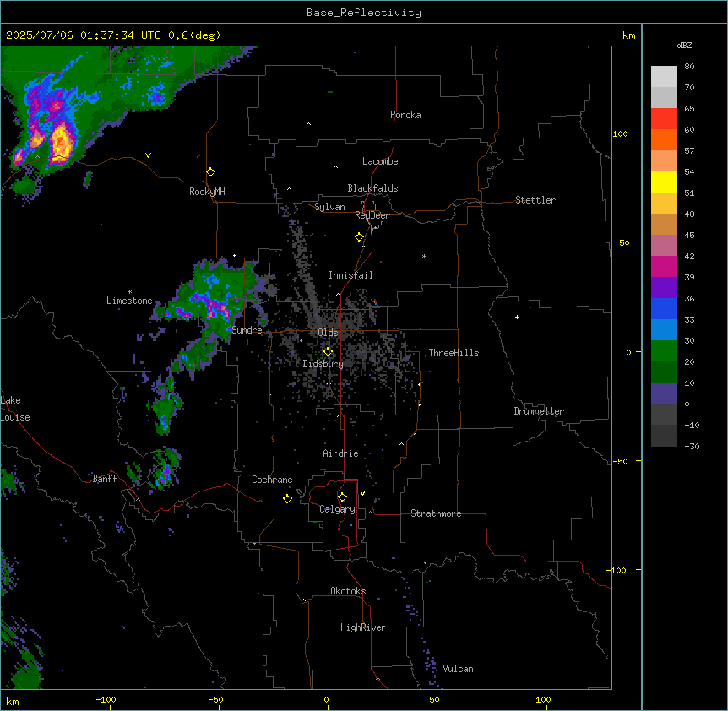Click the white plus marker north of Drumheller
The image size is (728, 711).
517,317
